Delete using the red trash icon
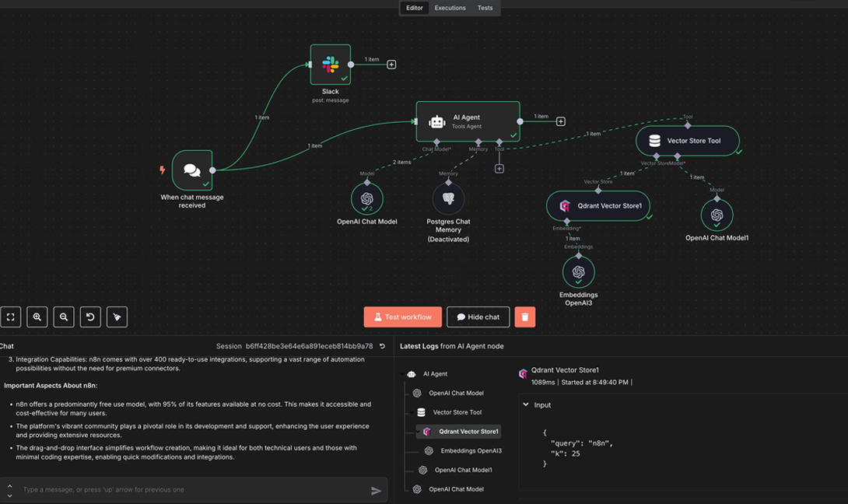This screenshot has height=504, width=848. [525, 317]
